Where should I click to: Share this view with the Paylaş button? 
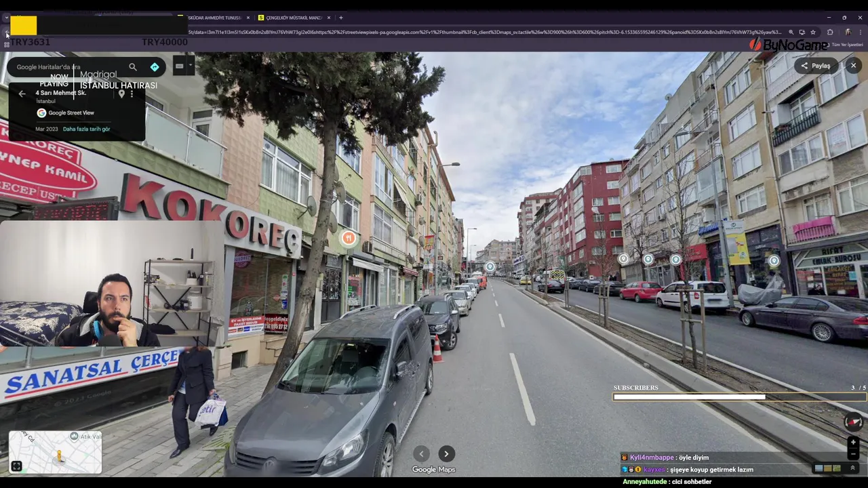pyautogui.click(x=816, y=66)
